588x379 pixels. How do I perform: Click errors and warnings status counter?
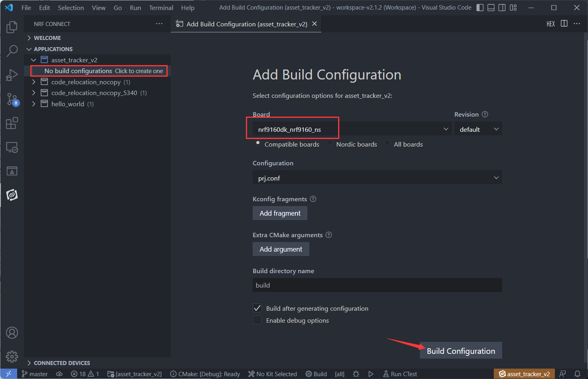(x=85, y=374)
